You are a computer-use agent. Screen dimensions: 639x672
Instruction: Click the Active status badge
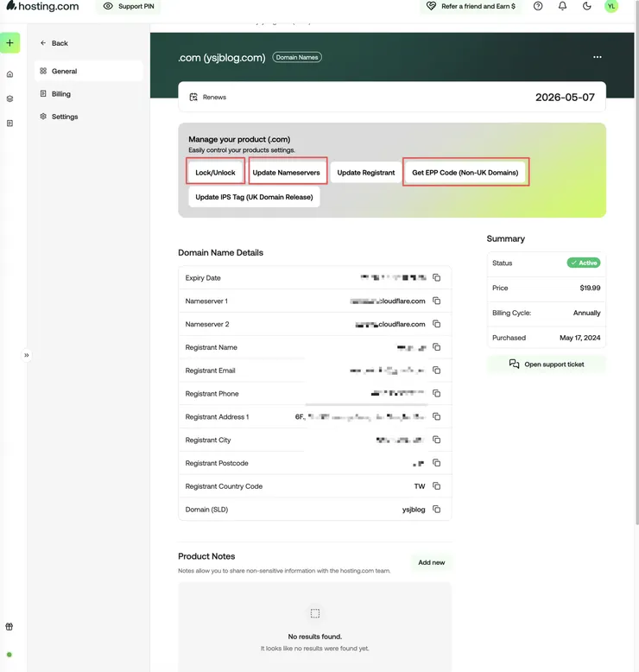(x=583, y=263)
